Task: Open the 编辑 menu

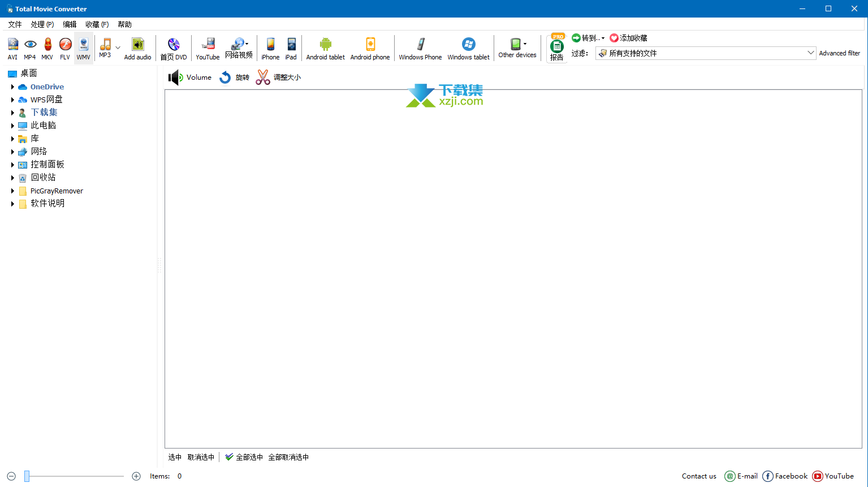Action: pyautogui.click(x=70, y=24)
